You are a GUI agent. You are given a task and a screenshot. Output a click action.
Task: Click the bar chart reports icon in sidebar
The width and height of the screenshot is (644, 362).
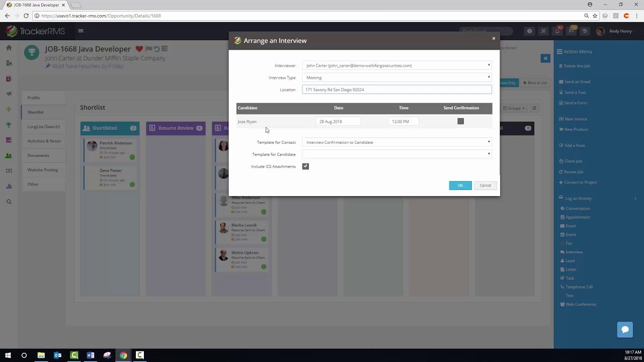point(9,186)
